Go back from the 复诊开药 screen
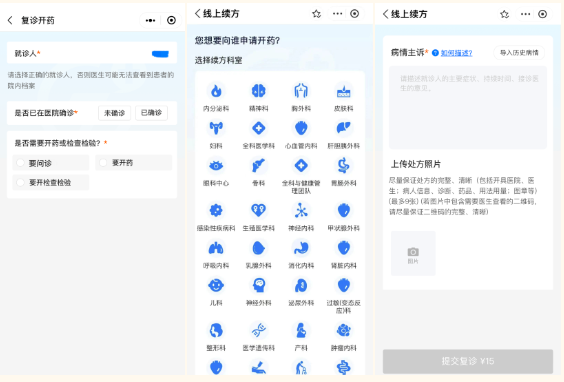This screenshot has width=564, height=382. tap(10, 20)
